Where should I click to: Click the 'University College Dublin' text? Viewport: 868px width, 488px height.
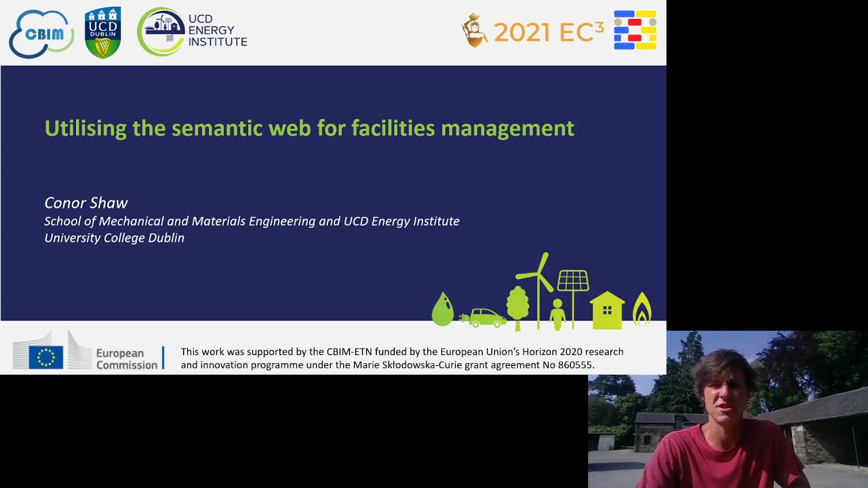click(x=114, y=238)
